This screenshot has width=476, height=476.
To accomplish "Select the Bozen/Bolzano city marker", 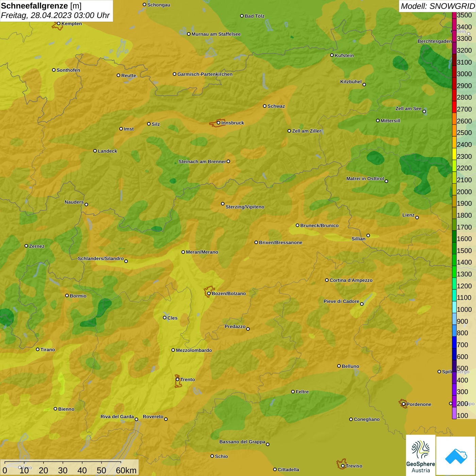I will pos(209,293).
